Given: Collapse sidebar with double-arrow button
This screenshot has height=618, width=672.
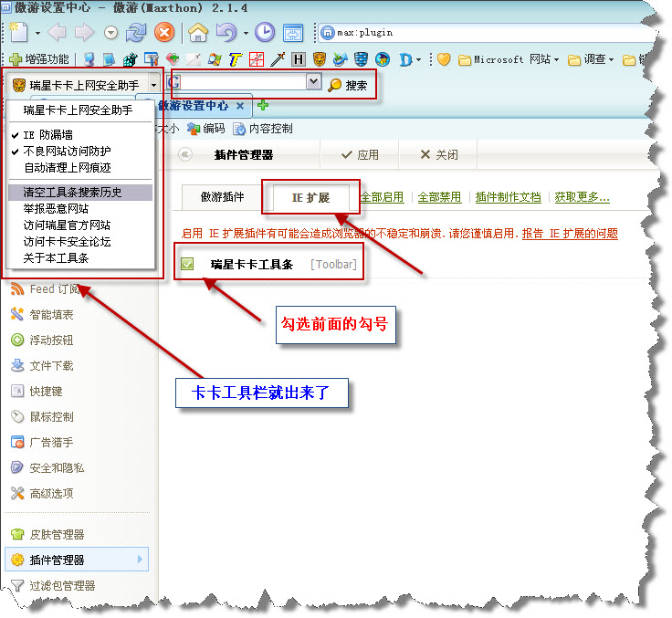Looking at the screenshot, I should [185, 154].
